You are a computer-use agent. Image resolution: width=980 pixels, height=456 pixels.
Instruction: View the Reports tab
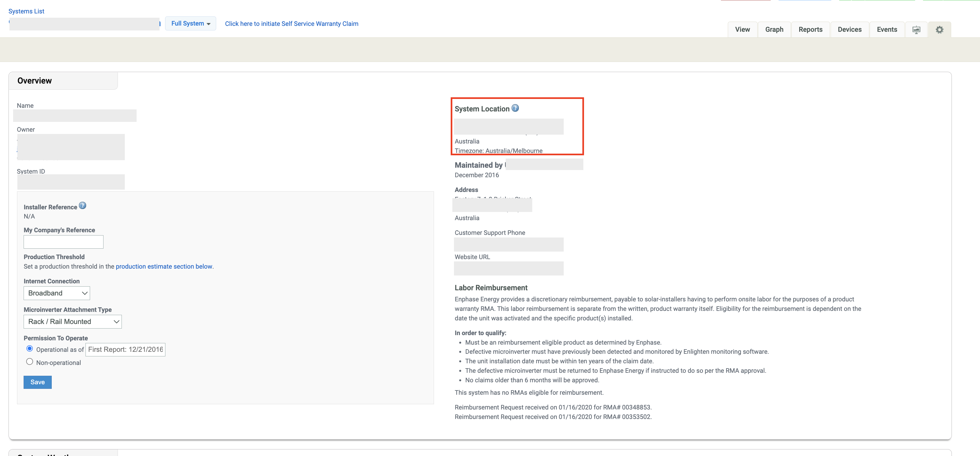point(810,29)
